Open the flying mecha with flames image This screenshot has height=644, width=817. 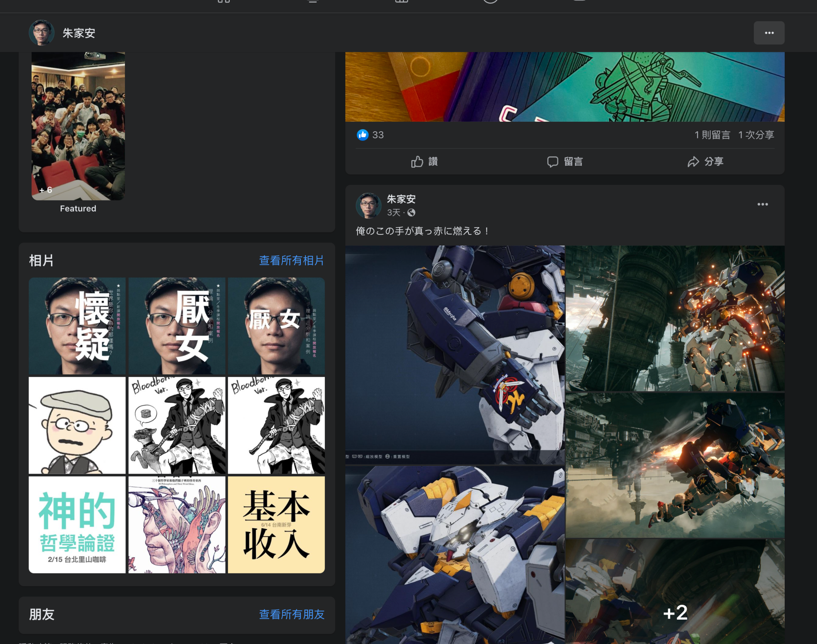[675, 465]
